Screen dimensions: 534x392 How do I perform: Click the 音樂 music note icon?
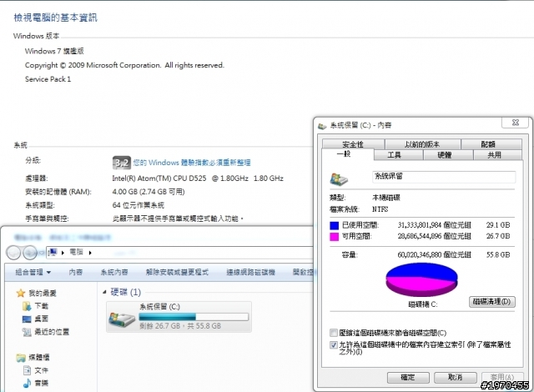(x=27, y=383)
